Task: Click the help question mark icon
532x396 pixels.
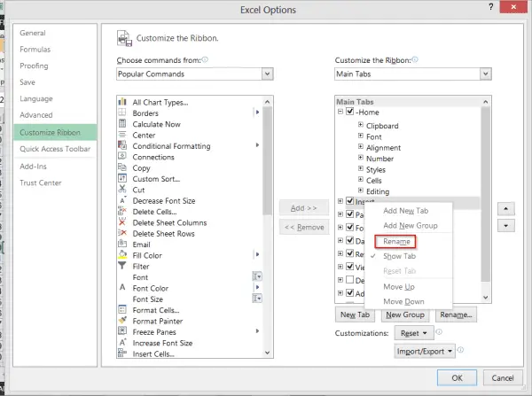Action: pos(490,7)
